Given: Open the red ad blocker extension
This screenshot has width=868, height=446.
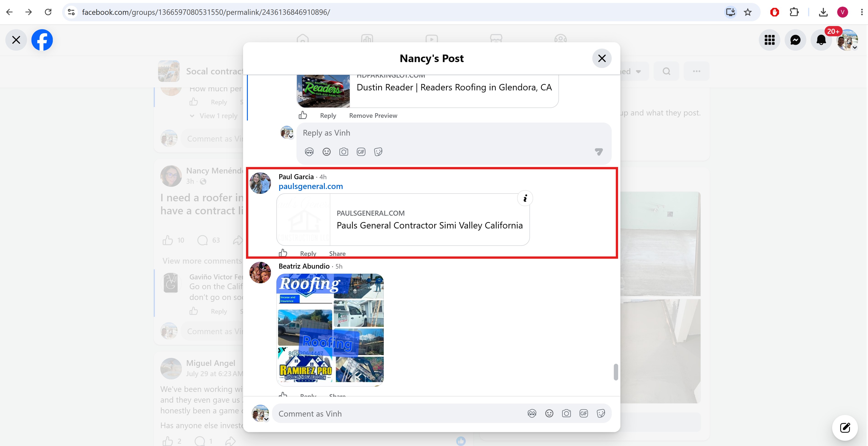Looking at the screenshot, I should (775, 12).
